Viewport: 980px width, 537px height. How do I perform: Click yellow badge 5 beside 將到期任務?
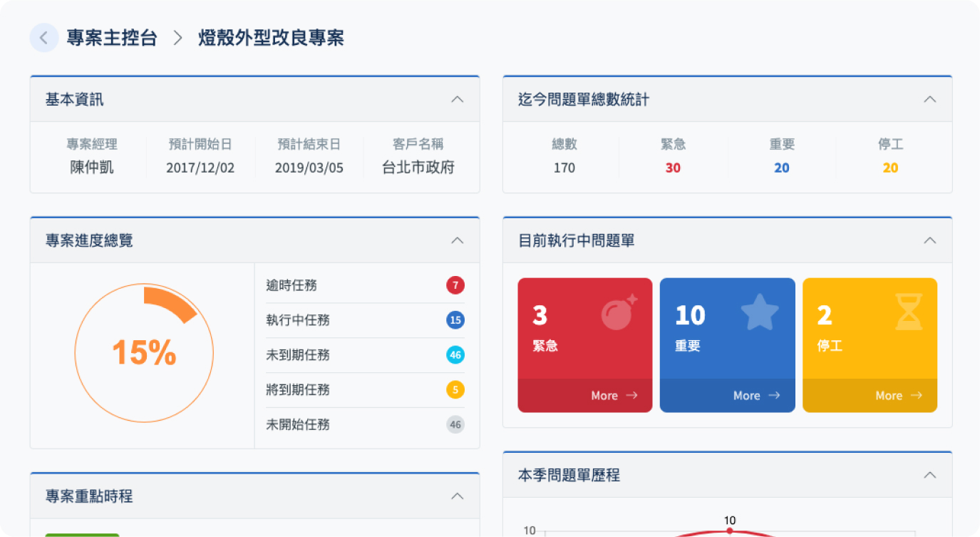pos(455,390)
